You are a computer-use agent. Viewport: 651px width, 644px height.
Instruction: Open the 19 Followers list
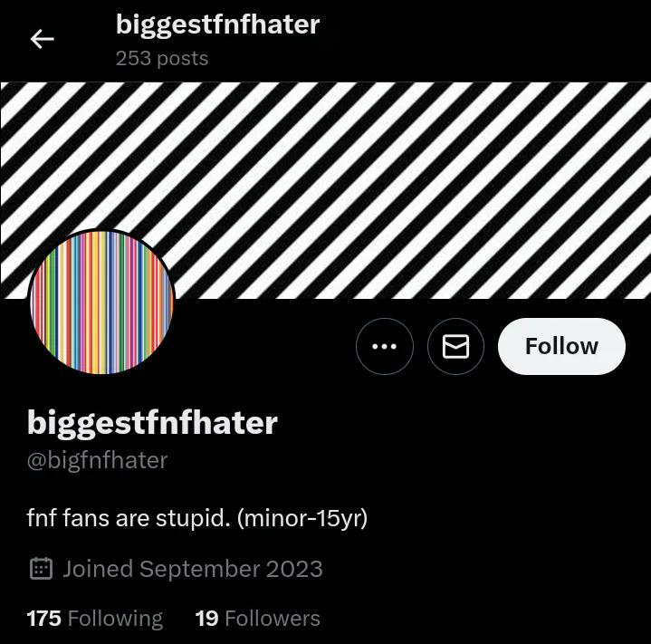point(258,619)
